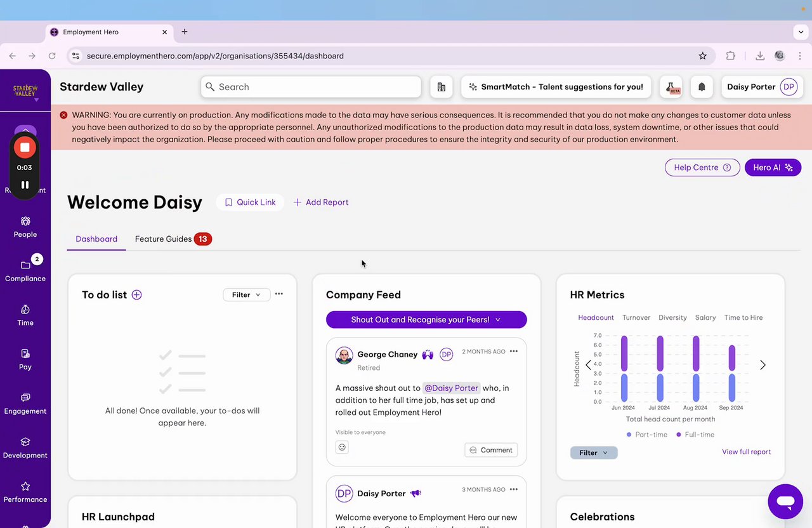Pause the screen recording

pyautogui.click(x=25, y=185)
